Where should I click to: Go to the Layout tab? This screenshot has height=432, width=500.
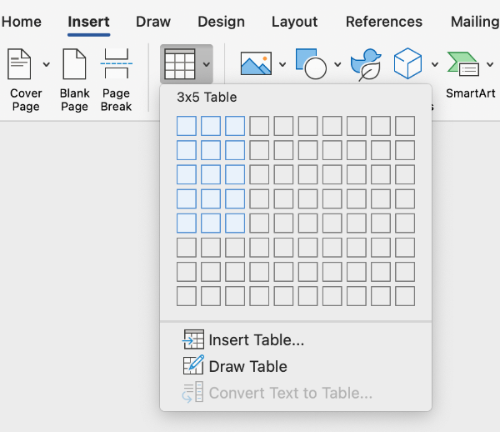(294, 22)
